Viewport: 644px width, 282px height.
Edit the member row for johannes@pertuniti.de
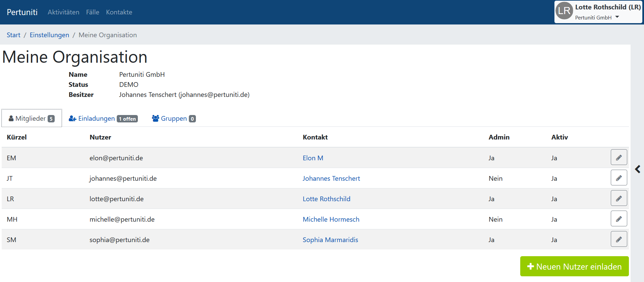(x=619, y=178)
